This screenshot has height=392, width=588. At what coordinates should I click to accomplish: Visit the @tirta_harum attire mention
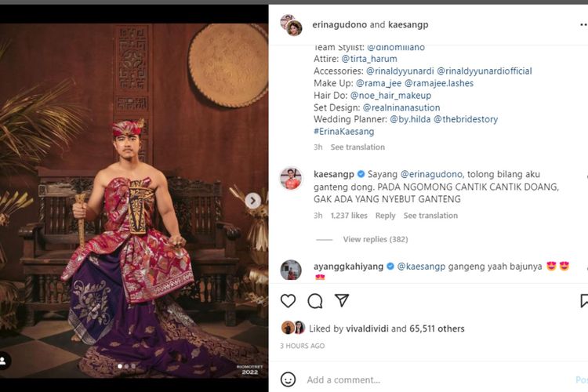tap(368, 59)
